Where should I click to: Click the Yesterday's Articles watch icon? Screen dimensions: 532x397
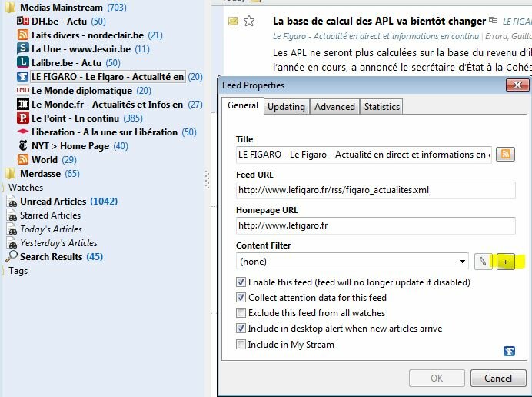(12, 243)
